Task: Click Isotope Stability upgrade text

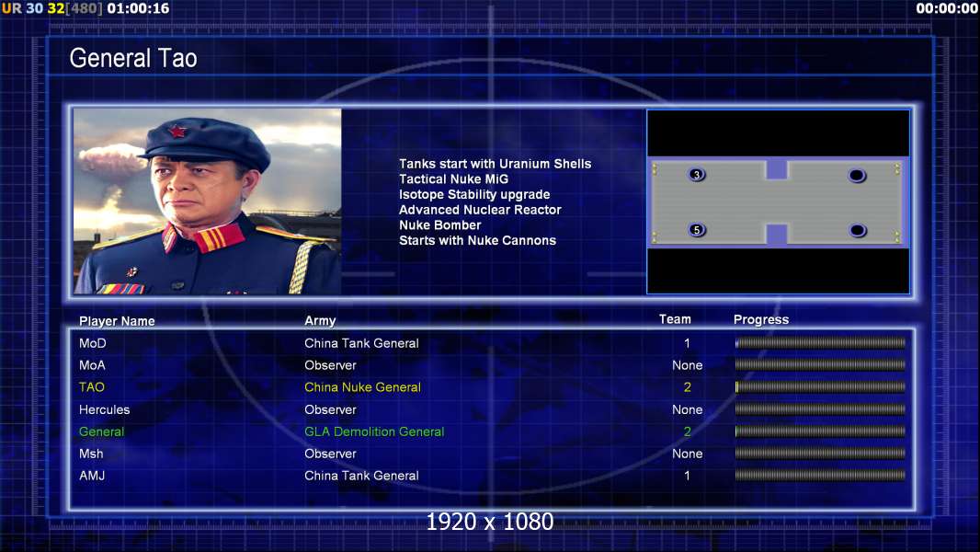Action: coord(474,194)
